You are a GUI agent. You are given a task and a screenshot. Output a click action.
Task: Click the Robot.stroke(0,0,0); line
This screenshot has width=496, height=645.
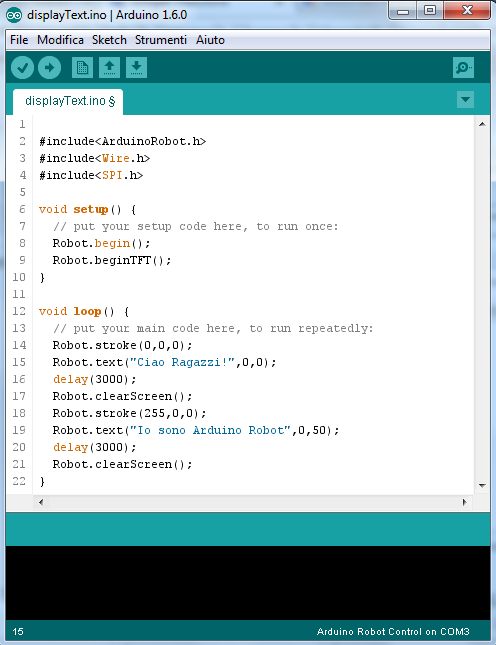(122, 345)
